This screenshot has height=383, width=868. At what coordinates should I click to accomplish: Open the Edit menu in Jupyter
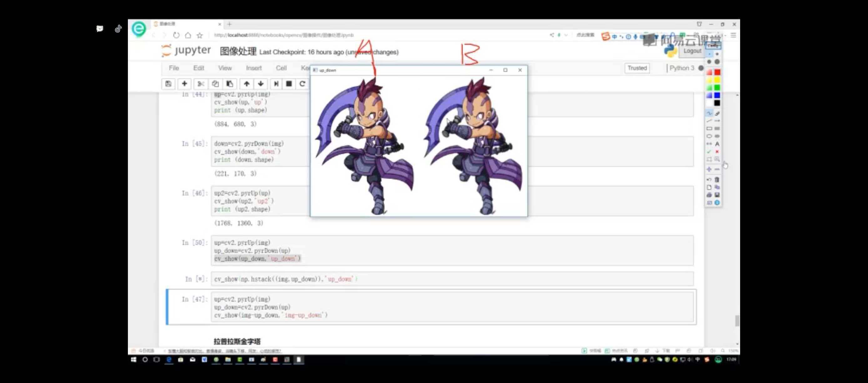(199, 68)
